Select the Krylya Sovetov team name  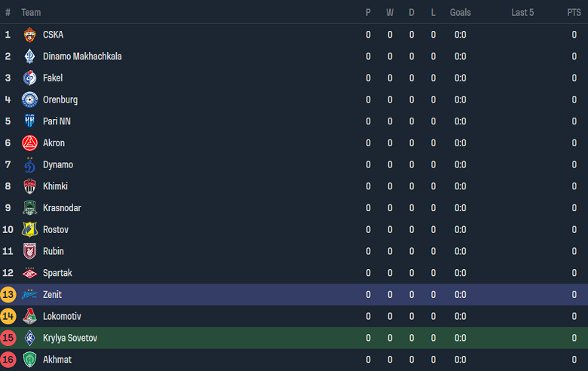70,338
